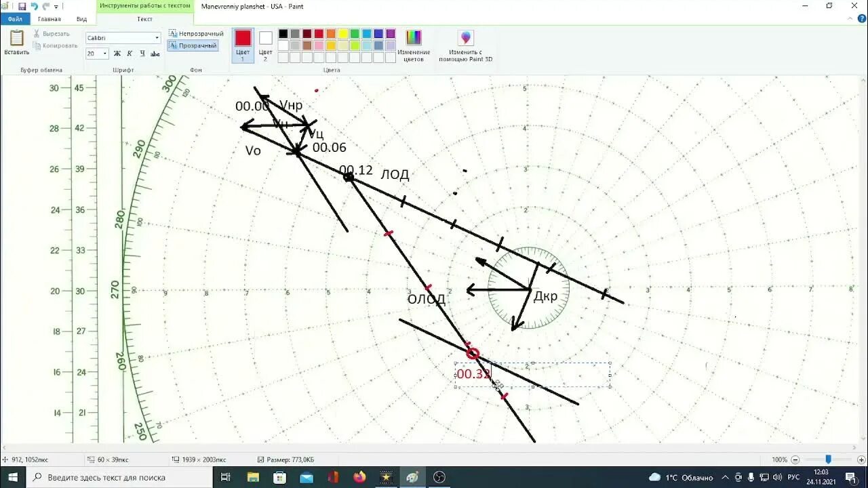The height and width of the screenshot is (488, 868).
Task: Switch to the Paint taskbar icon
Action: pyautogui.click(x=412, y=477)
